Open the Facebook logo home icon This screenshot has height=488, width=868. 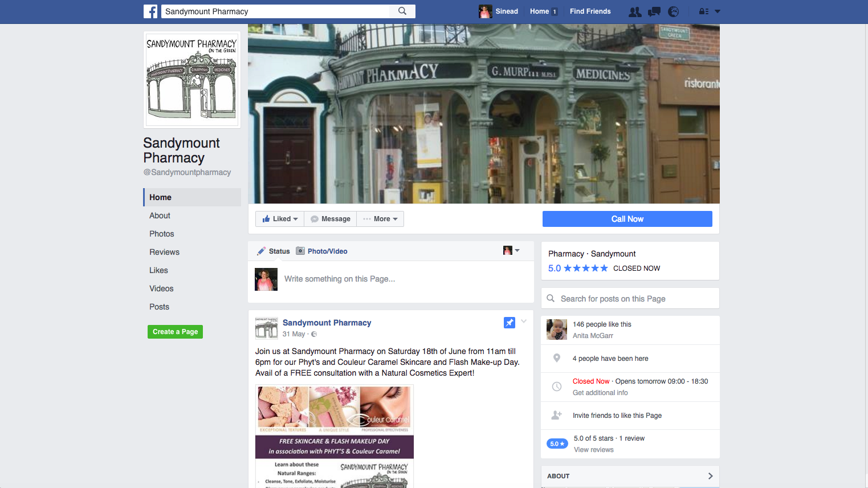pyautogui.click(x=150, y=11)
